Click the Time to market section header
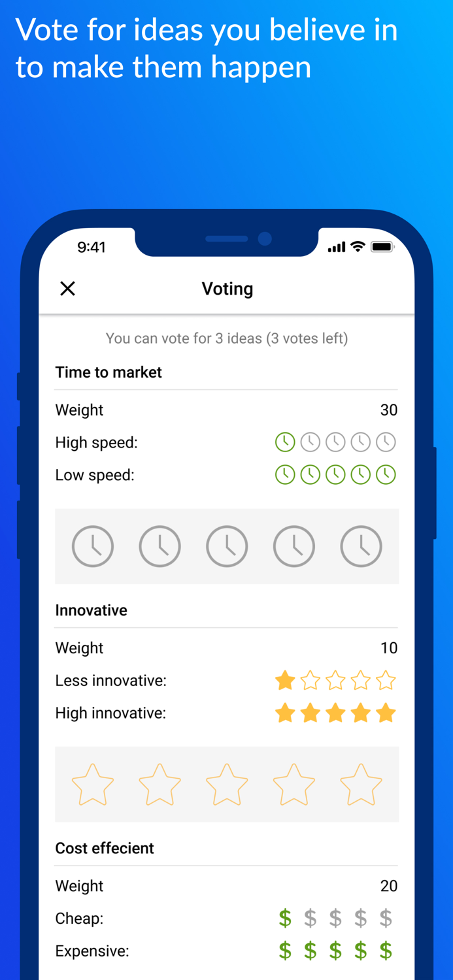Viewport: 453px width, 980px height. (x=109, y=372)
